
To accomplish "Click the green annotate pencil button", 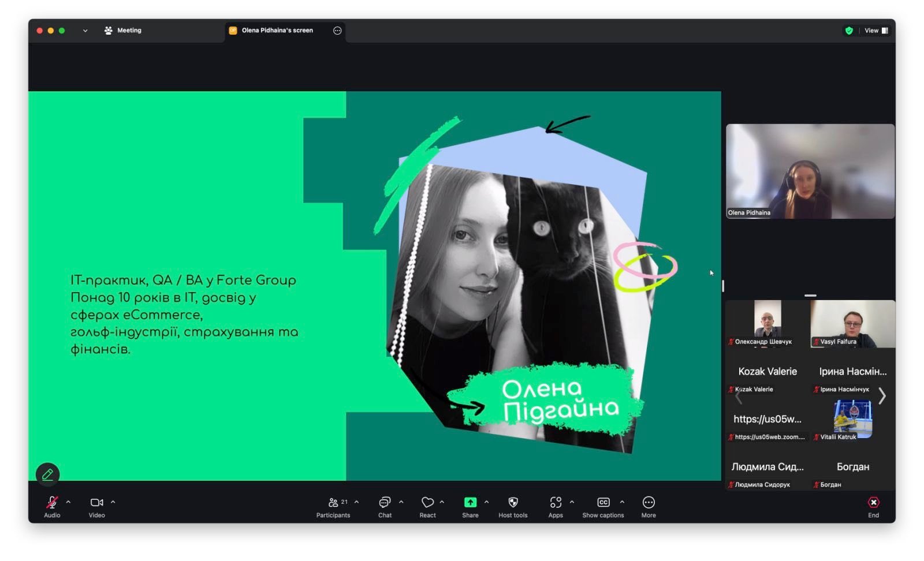I will [48, 474].
